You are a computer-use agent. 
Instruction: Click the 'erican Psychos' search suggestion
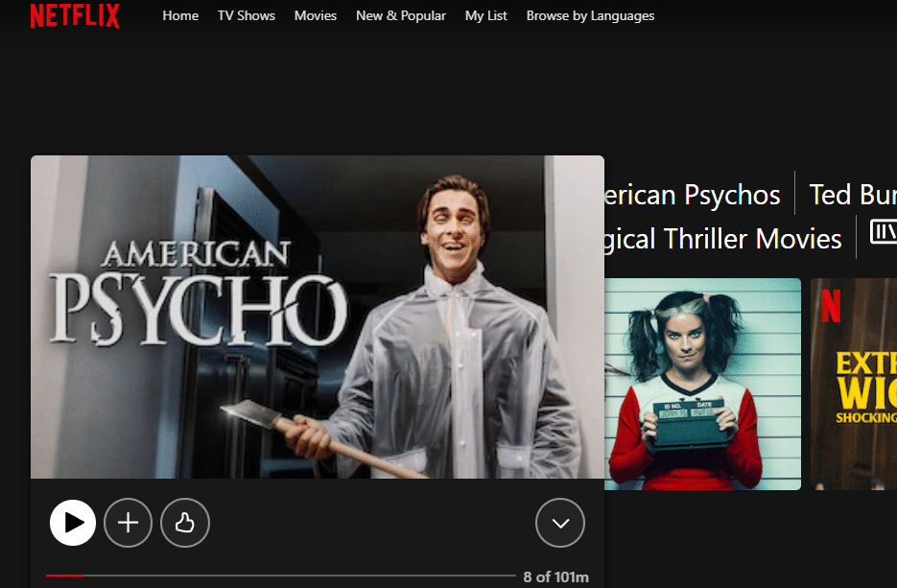tap(693, 195)
